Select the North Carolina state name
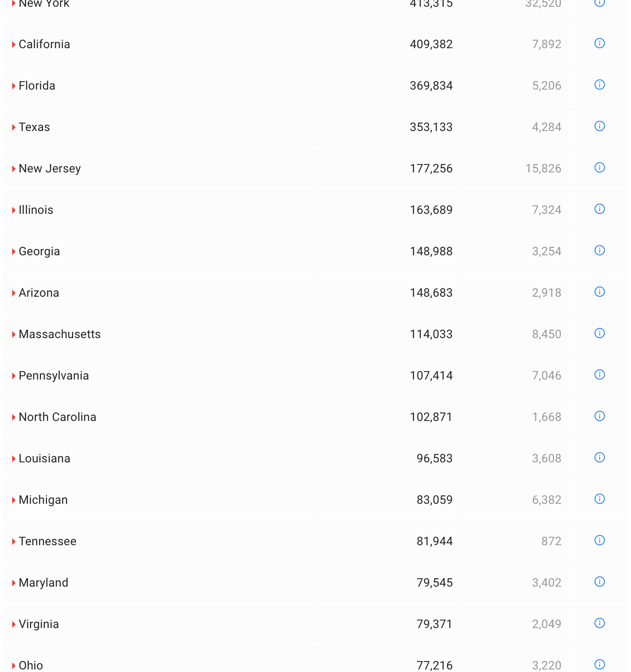Image resolution: width=631 pixels, height=672 pixels. point(58,417)
